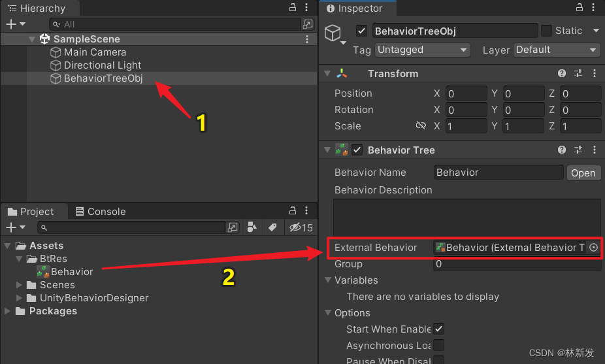The width and height of the screenshot is (605, 364).
Task: Open Project create plus dropdown
Action: 16,227
